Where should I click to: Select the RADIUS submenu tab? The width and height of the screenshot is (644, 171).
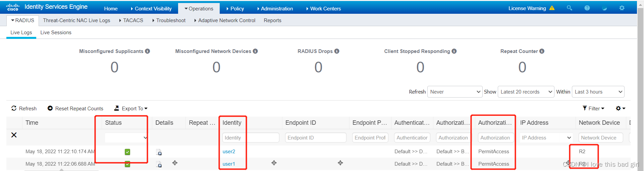click(23, 20)
